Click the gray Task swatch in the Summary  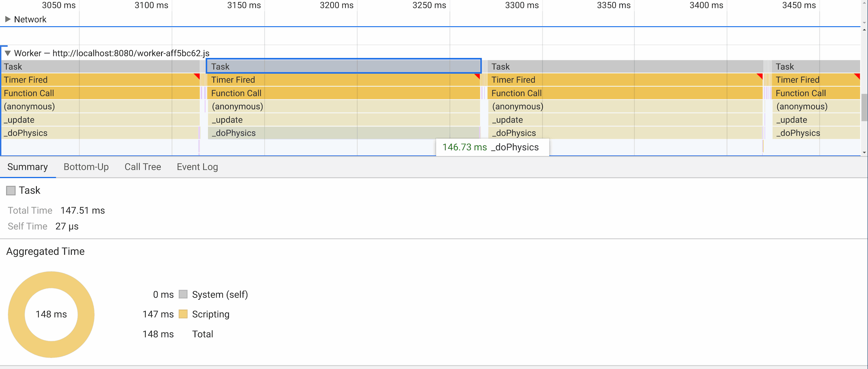11,191
